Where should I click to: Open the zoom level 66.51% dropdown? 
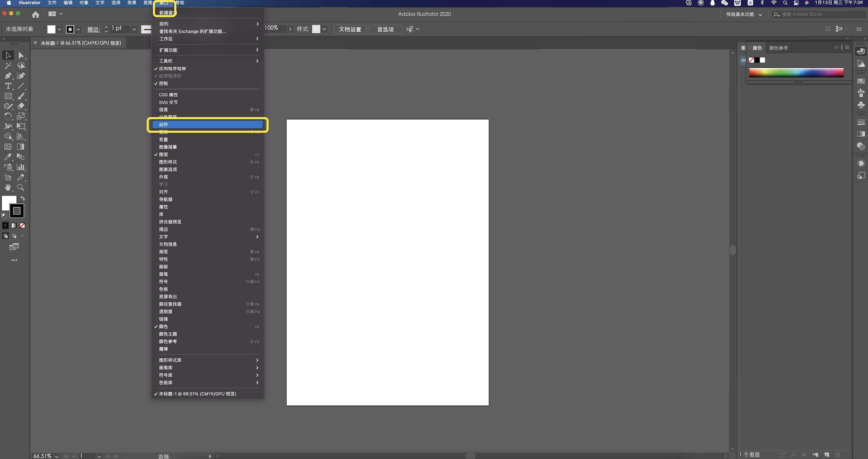pyautogui.click(x=57, y=456)
